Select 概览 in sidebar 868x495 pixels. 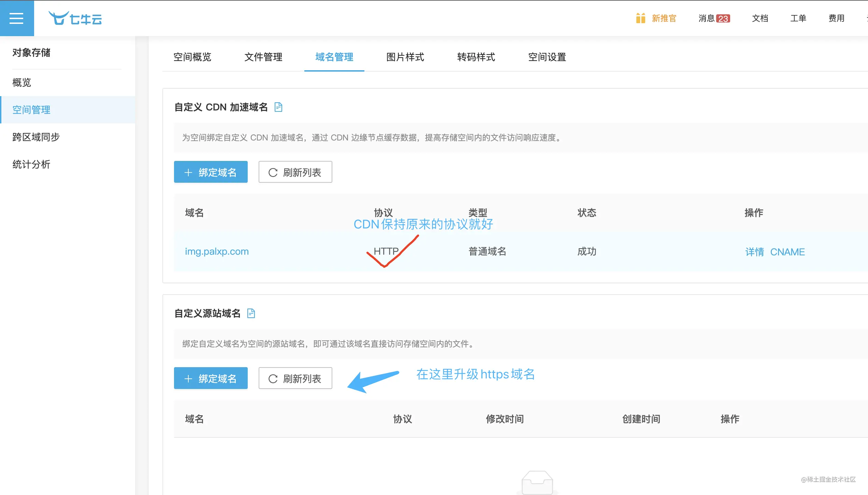pyautogui.click(x=68, y=82)
